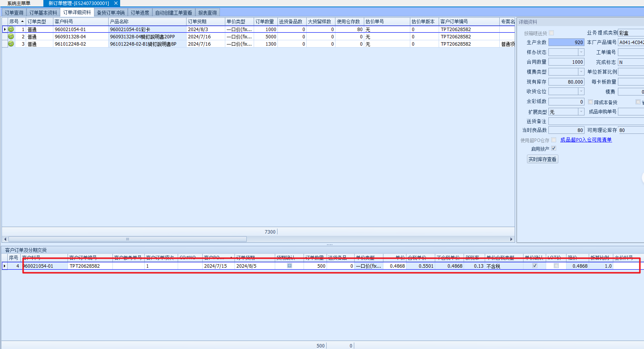
Task: Open the 报表查询 tab
Action: pos(208,13)
